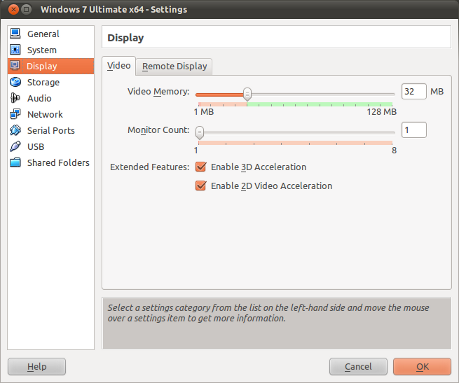Open the USB plug icon
459x383 pixels.
(15, 146)
